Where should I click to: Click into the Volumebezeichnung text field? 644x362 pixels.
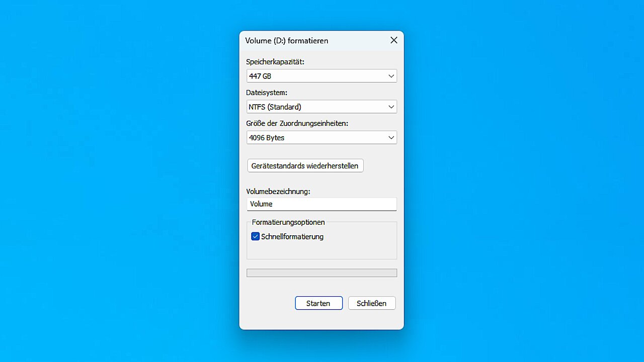pyautogui.click(x=321, y=204)
